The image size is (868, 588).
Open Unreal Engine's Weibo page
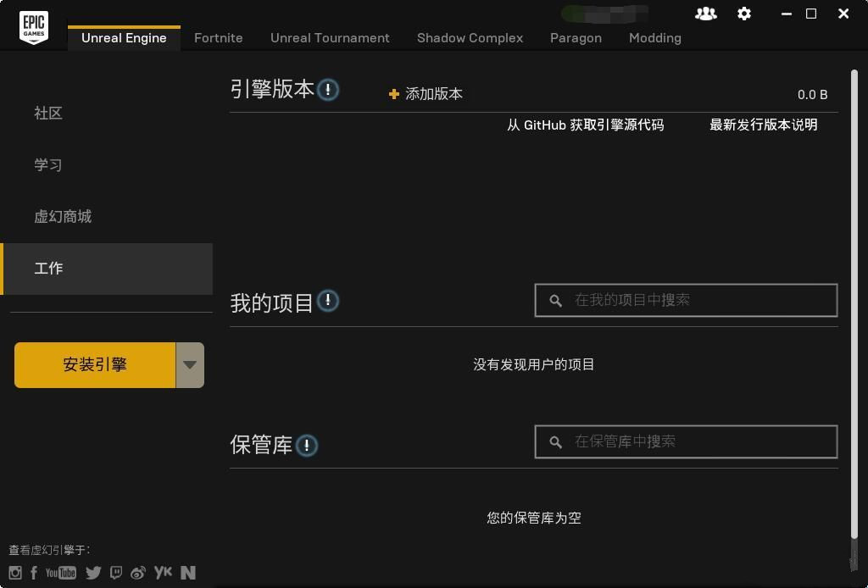138,573
